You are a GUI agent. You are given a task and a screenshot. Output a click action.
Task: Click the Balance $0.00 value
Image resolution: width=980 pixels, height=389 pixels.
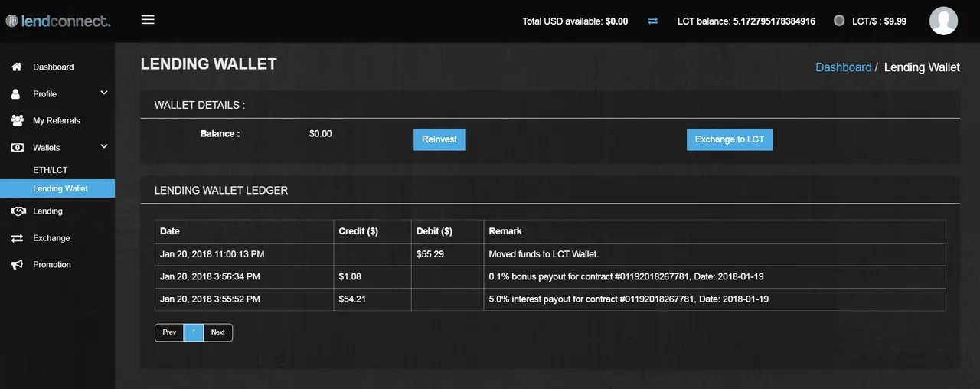pos(321,134)
